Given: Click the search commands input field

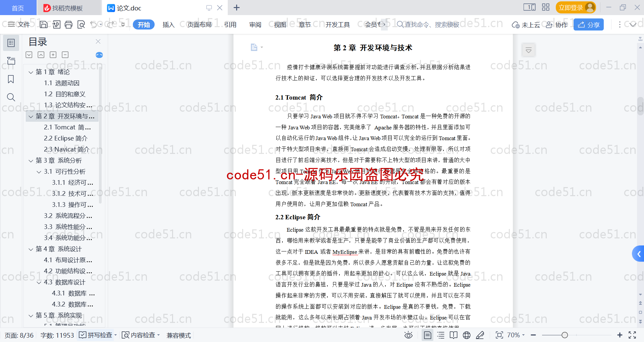Looking at the screenshot, I should pos(432,24).
